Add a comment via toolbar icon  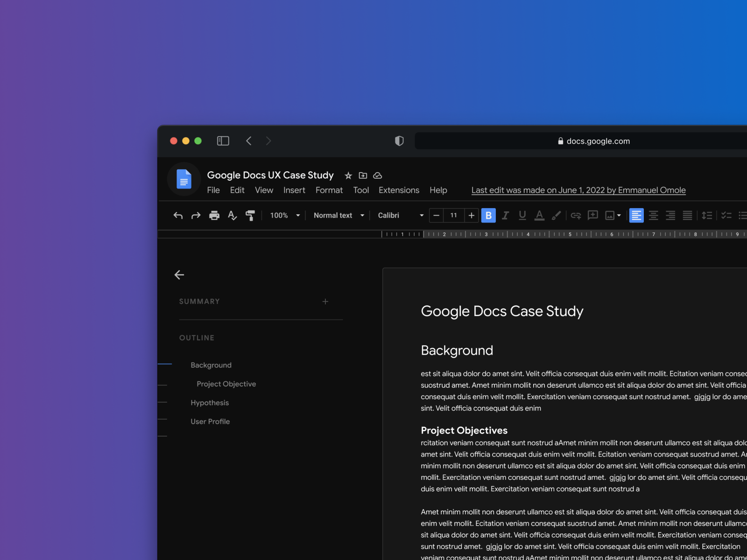coord(593,215)
